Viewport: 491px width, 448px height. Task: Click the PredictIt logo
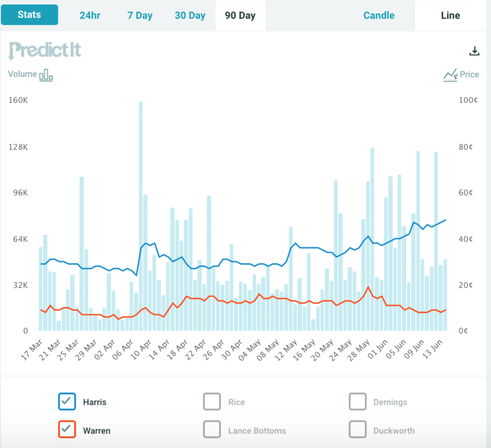44,50
